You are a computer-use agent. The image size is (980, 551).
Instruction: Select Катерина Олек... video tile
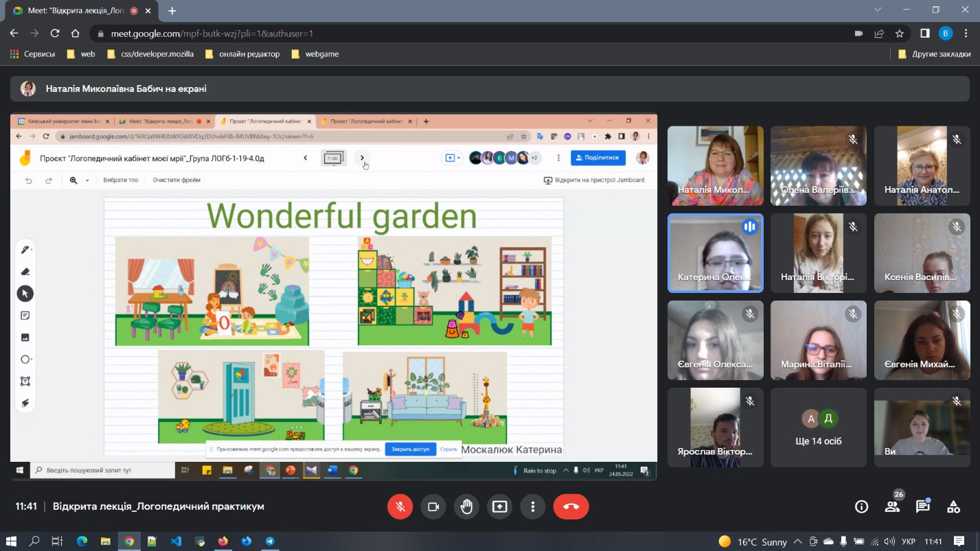point(715,253)
